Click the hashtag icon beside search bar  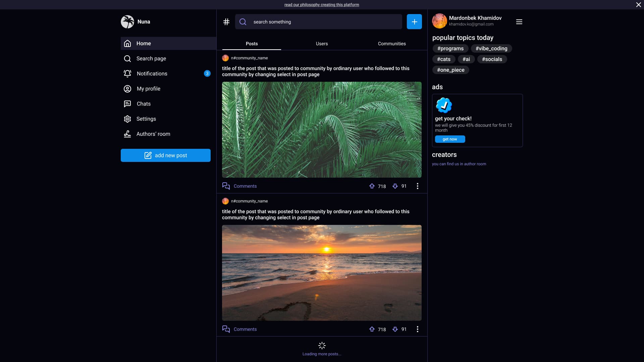[x=226, y=22]
